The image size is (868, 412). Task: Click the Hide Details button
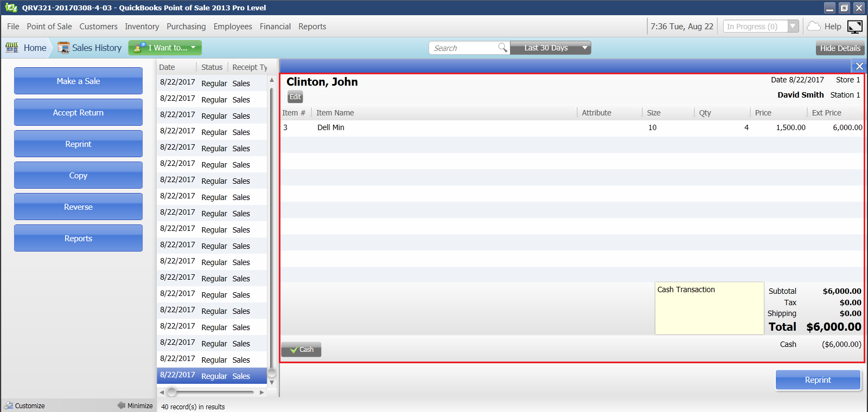(x=840, y=48)
